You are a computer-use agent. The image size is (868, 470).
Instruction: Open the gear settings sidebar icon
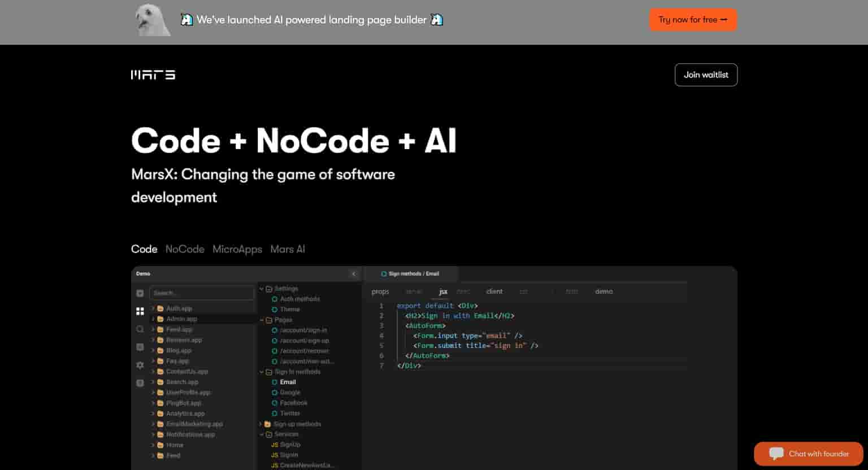[140, 365]
